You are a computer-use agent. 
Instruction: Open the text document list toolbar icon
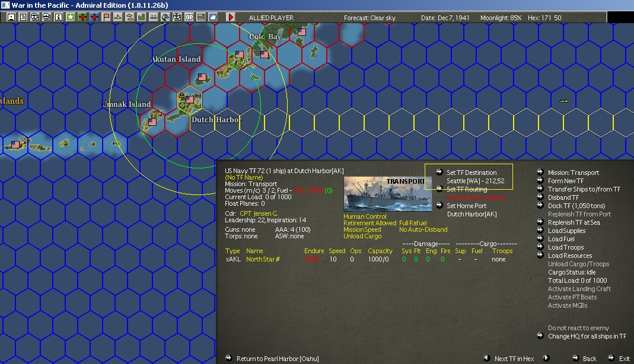click(x=23, y=17)
